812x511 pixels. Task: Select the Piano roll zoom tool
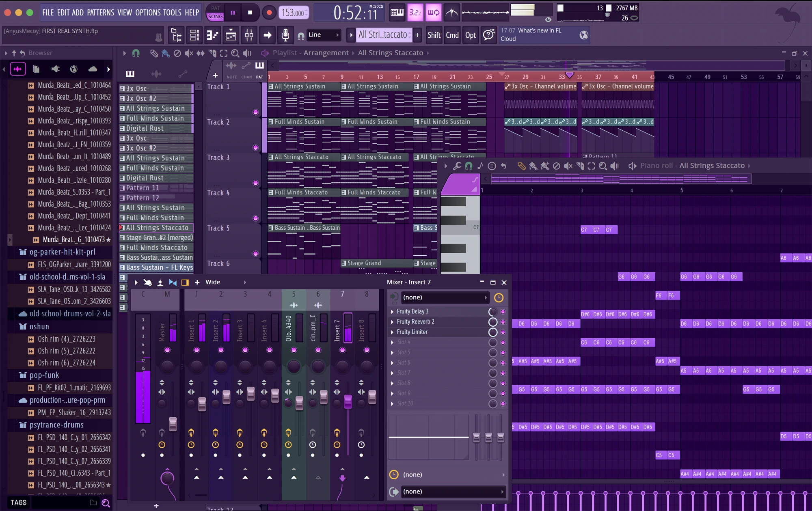(x=603, y=166)
